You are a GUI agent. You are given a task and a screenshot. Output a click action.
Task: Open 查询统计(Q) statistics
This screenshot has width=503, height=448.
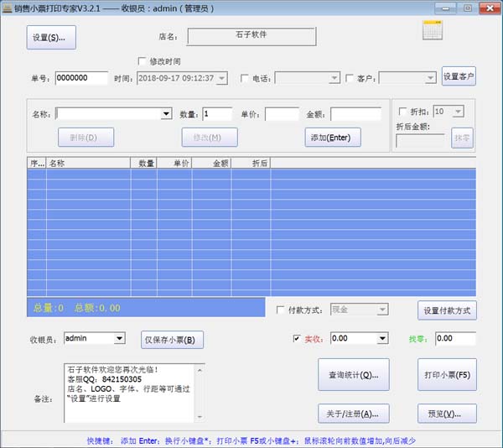353,375
